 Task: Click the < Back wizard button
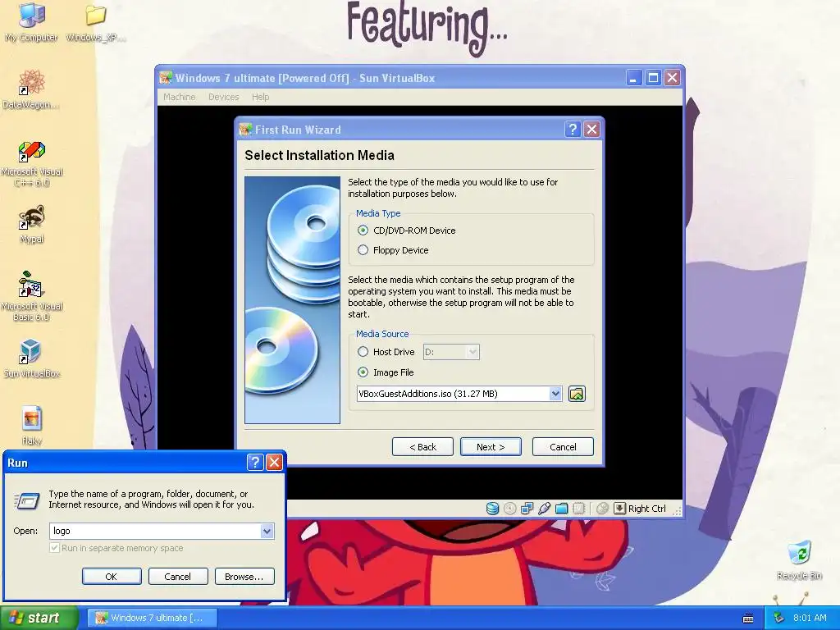point(422,447)
